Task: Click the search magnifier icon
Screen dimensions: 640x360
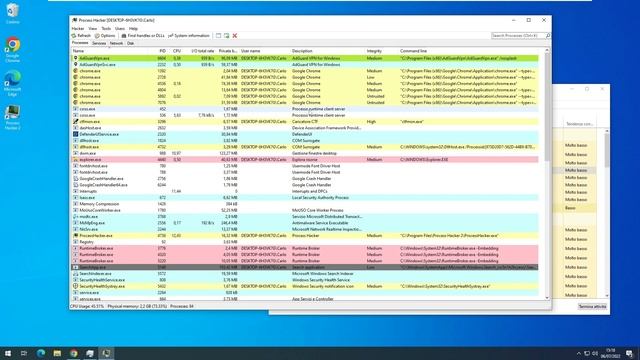Action: point(548,36)
